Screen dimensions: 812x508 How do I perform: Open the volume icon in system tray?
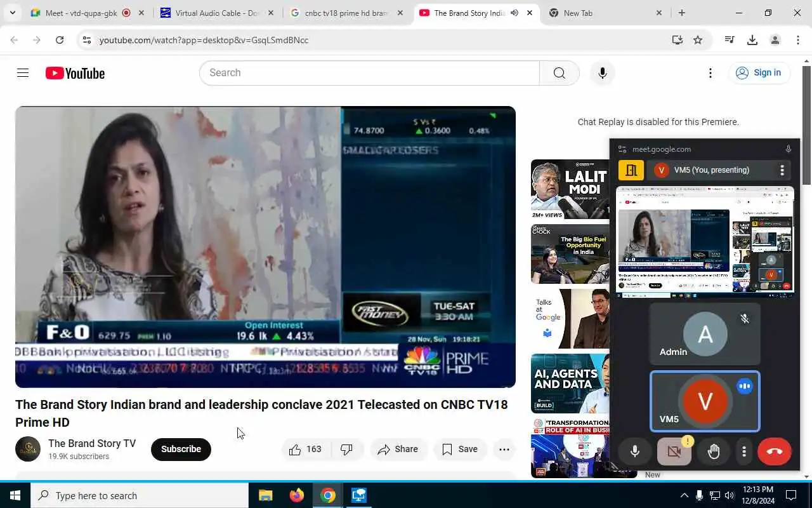pyautogui.click(x=730, y=495)
